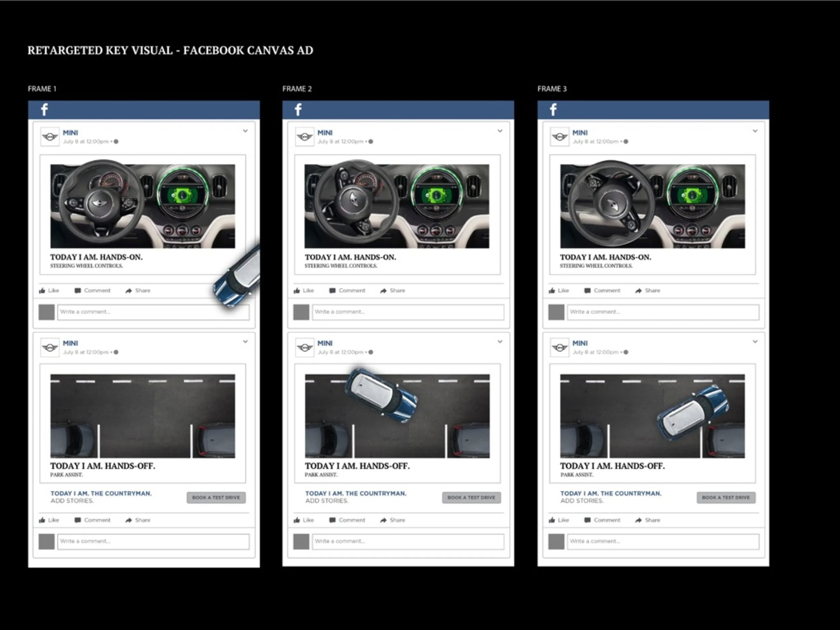Like the Frame 2 Park Assist post
The image size is (840, 630).
tap(304, 520)
